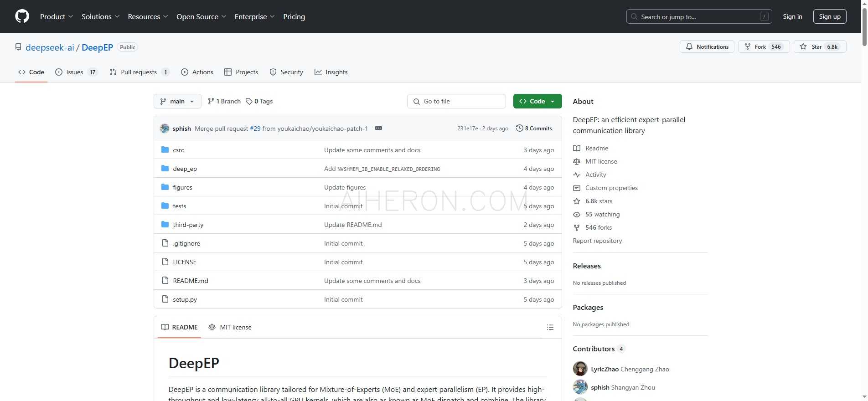
Task: Click the csrc folder icon
Action: pos(165,150)
